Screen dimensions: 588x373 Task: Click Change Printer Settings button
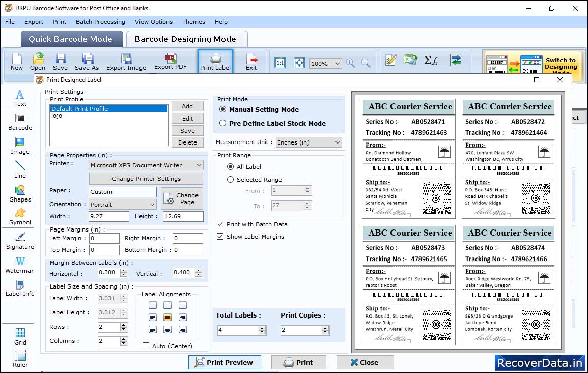[146, 179]
